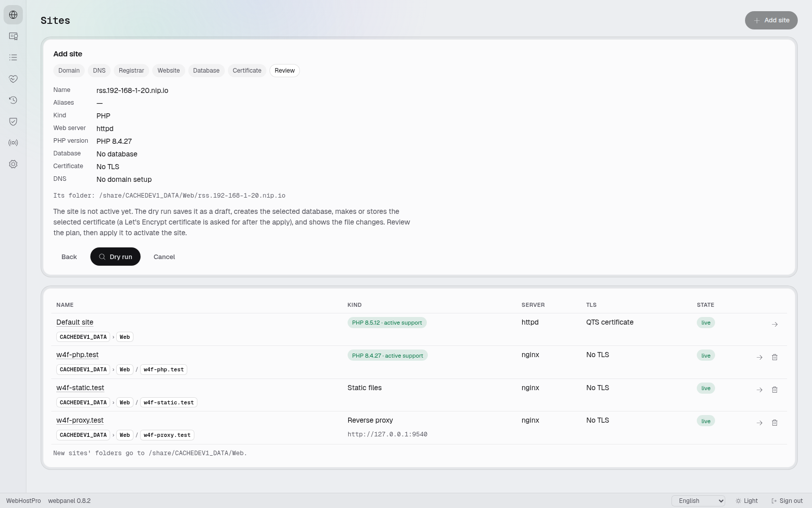The height and width of the screenshot is (508, 812).
Task: Select the Review step tab
Action: (285, 71)
